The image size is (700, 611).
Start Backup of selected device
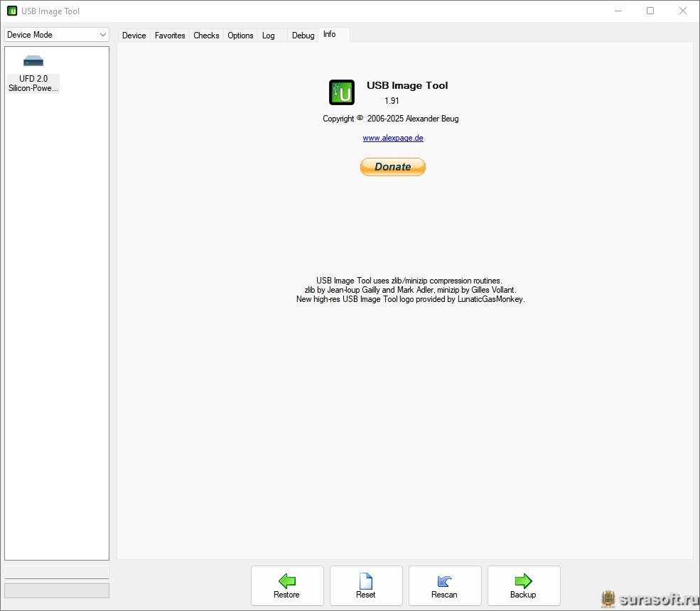click(x=524, y=585)
